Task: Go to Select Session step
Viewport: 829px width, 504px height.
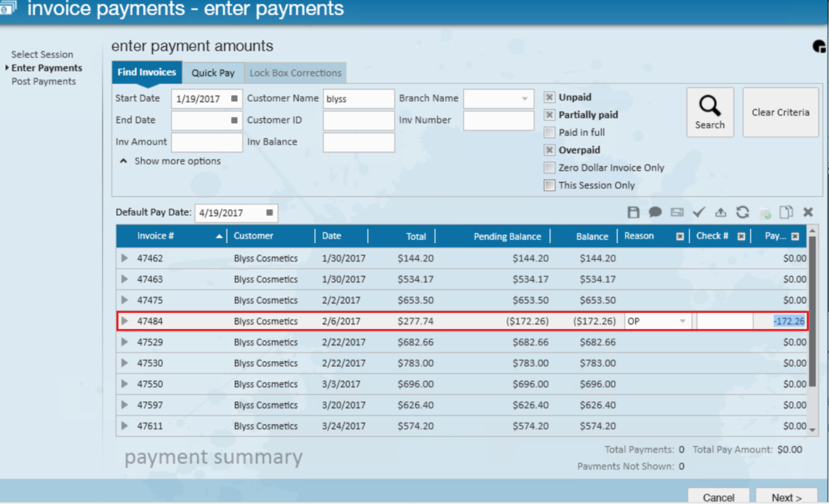Action: click(x=42, y=54)
